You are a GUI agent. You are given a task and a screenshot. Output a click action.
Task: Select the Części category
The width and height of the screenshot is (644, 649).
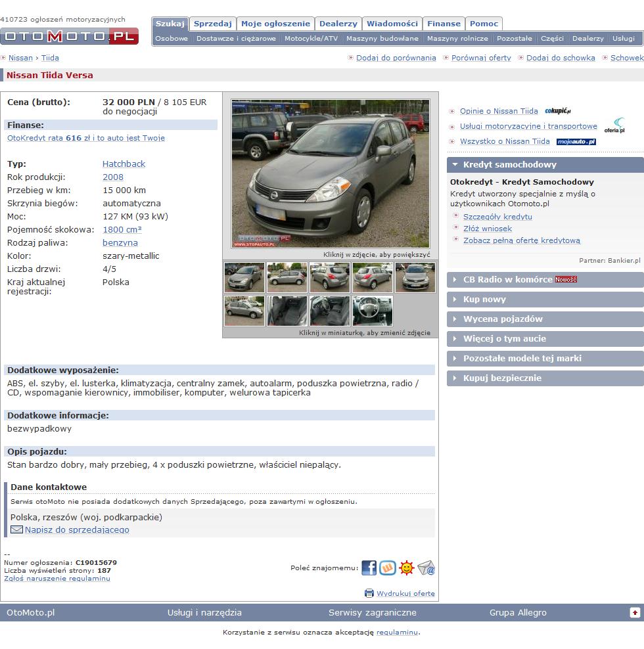552,39
